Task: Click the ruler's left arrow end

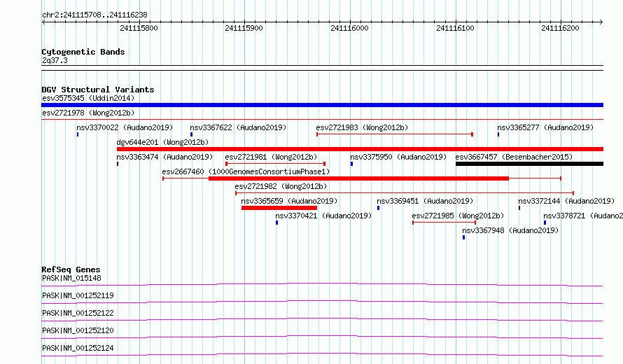Action: 43,22
